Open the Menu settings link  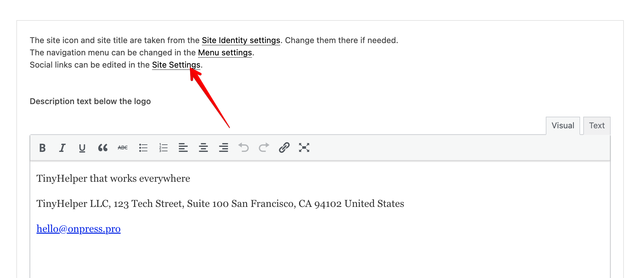pyautogui.click(x=225, y=53)
